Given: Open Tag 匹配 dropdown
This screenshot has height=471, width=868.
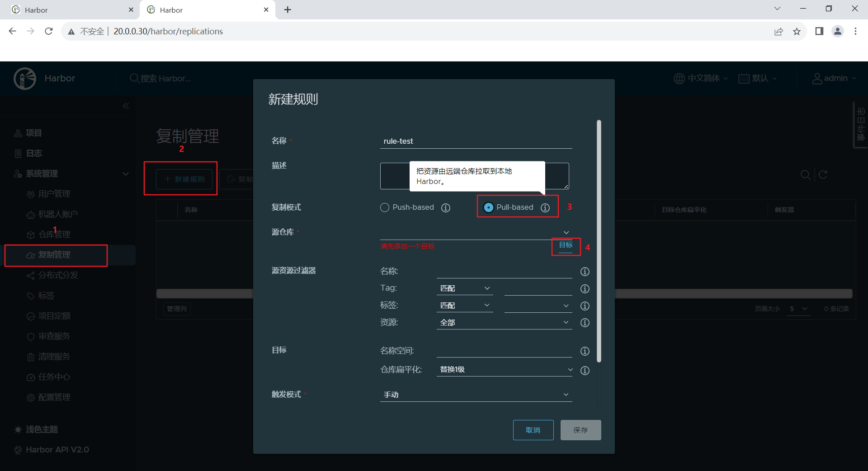Looking at the screenshot, I should tap(465, 288).
